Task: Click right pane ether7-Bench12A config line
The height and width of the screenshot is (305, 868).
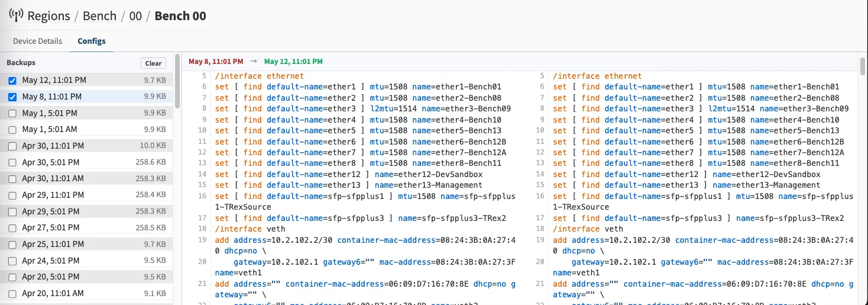Action: coord(698,152)
